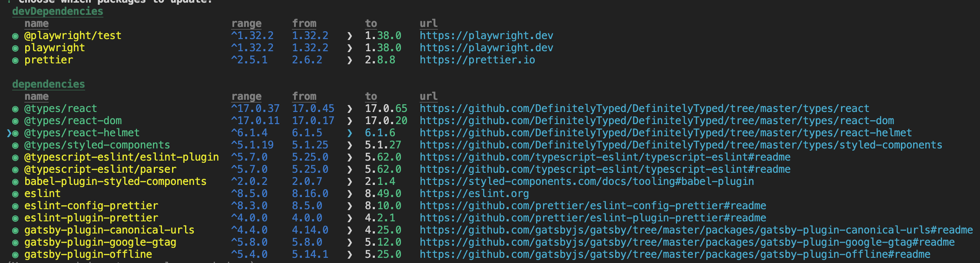
Task: Select the gatsby-plugin-canonical-urls package name
Action: (x=109, y=230)
